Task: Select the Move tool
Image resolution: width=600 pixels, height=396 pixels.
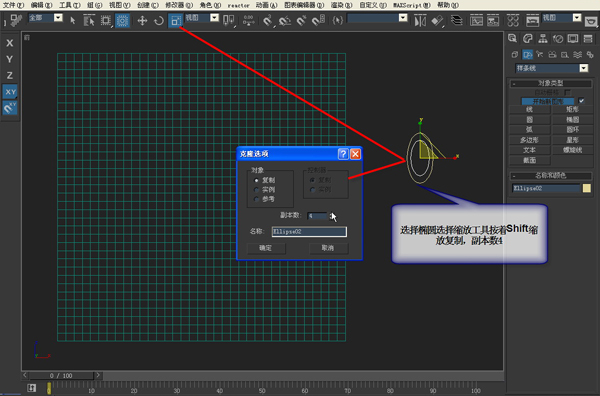Action: tap(142, 20)
